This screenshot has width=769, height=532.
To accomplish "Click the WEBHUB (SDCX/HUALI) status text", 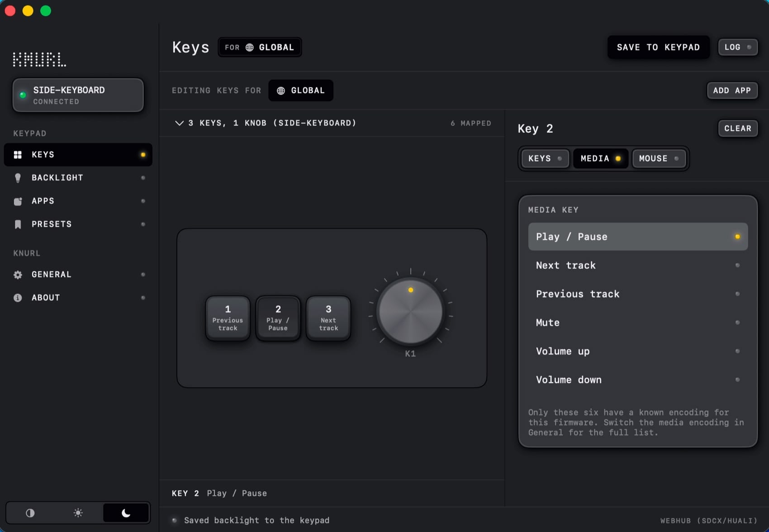I will 708,521.
